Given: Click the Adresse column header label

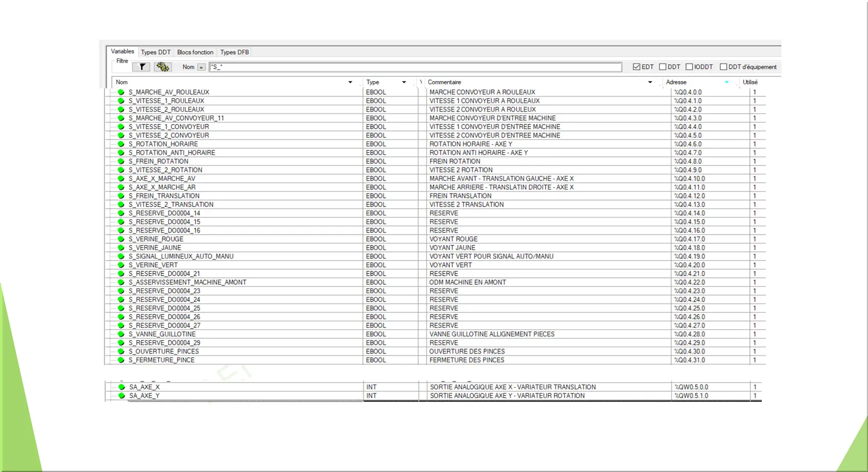Looking at the screenshot, I should point(676,82).
